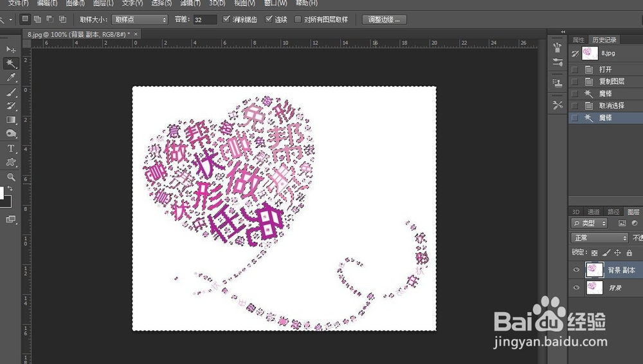Select the Move tool
This screenshot has width=643, height=364.
[x=11, y=50]
